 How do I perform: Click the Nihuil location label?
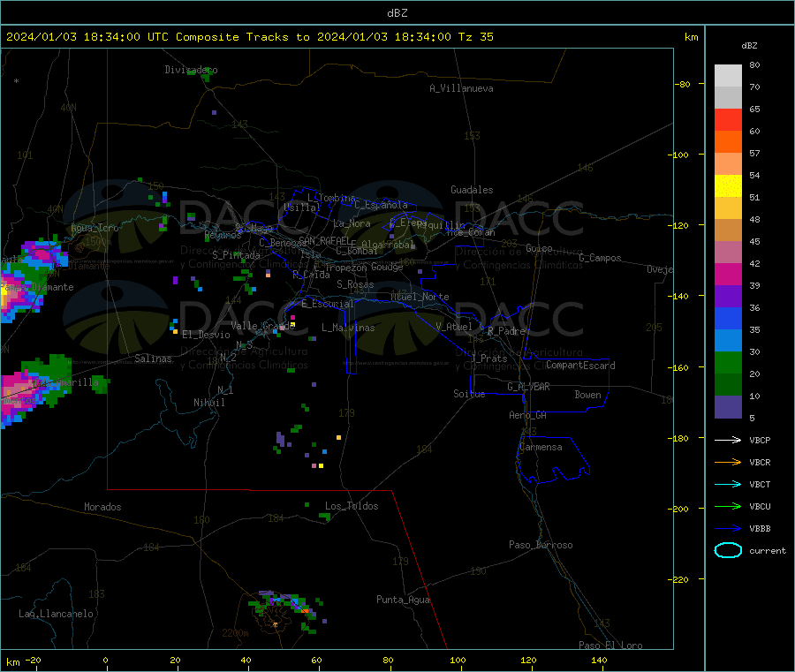[208, 403]
